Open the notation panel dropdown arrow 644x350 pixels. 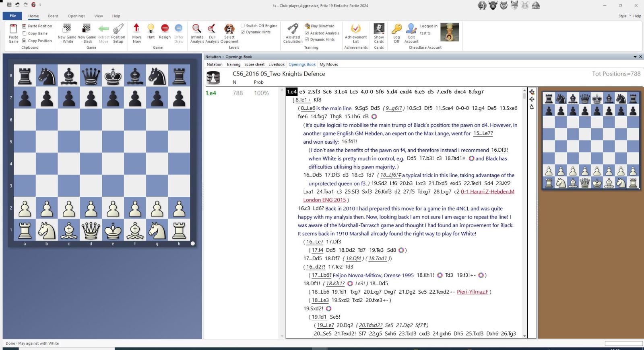(635, 57)
